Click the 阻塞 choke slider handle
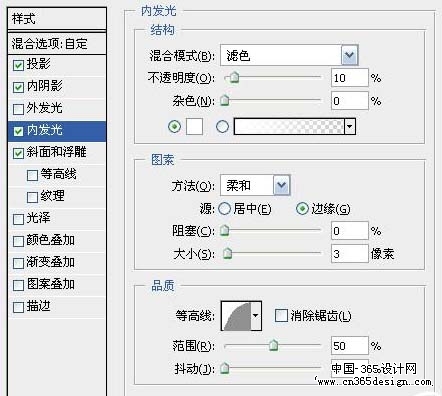442x396 pixels. coord(225,231)
